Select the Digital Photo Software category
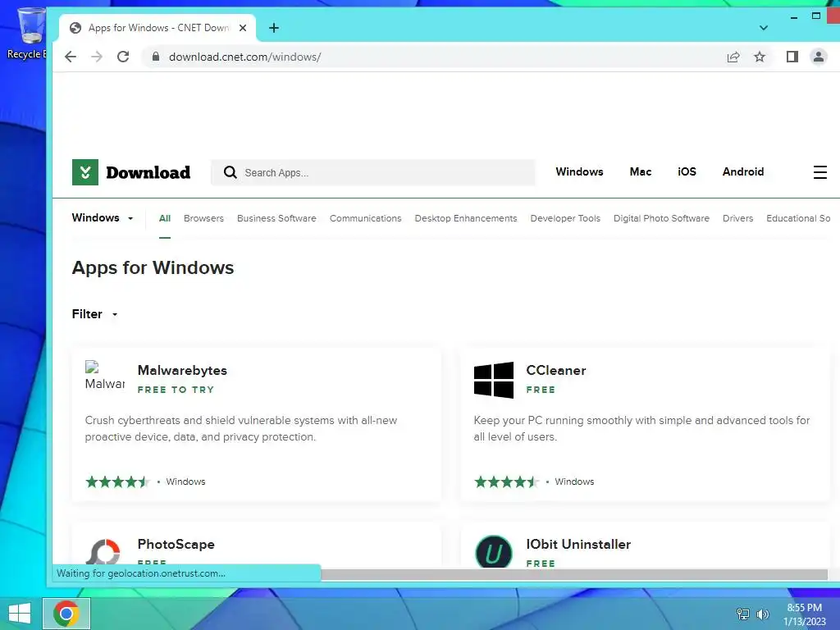The image size is (840, 630). click(x=661, y=218)
